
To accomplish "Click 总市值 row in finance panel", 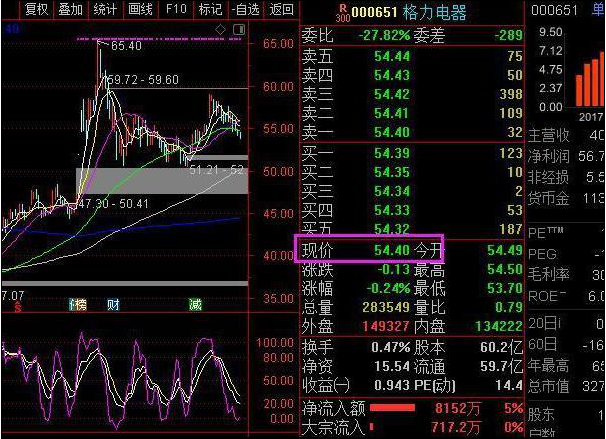I will pos(566,386).
